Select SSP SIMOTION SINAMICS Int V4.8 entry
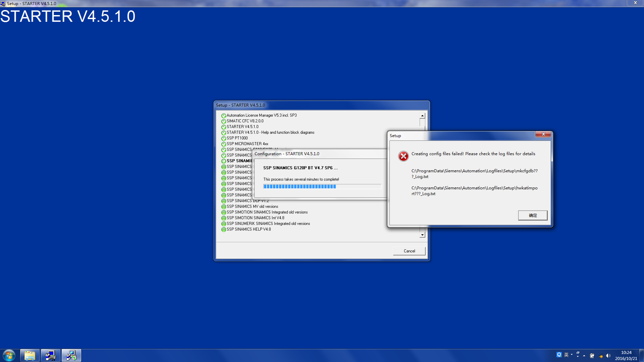The width and height of the screenshot is (644, 362). (255, 218)
